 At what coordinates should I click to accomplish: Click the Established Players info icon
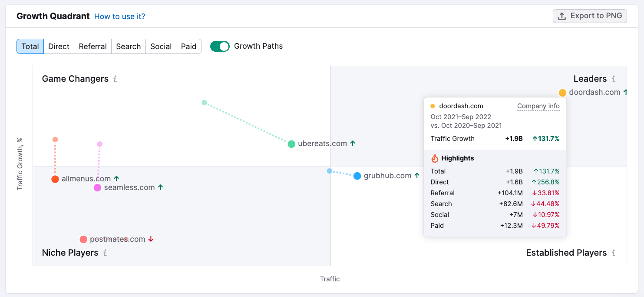click(614, 253)
